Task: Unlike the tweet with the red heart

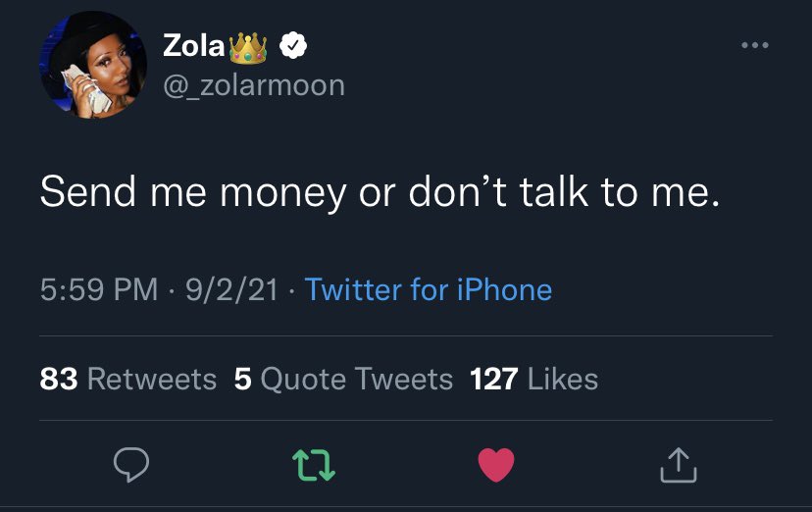Action: click(x=496, y=465)
